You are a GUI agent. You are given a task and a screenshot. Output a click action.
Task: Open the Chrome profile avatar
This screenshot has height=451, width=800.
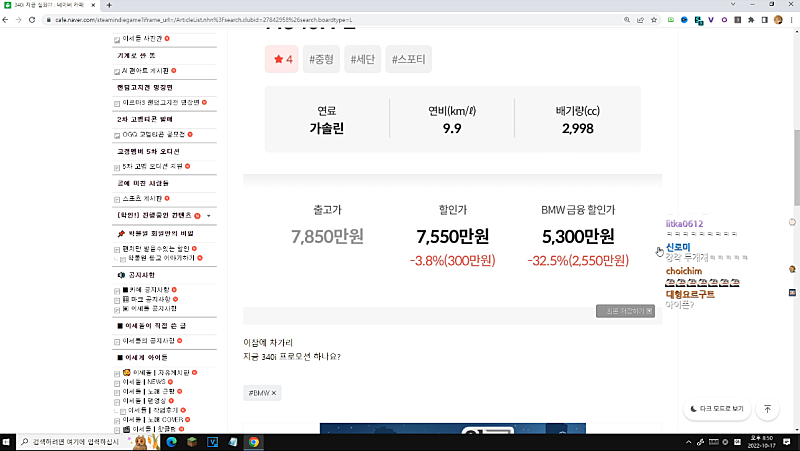tap(778, 20)
